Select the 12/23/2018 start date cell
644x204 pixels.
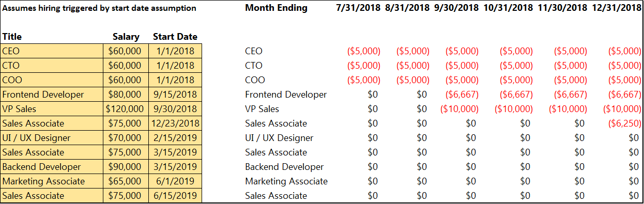(175, 123)
